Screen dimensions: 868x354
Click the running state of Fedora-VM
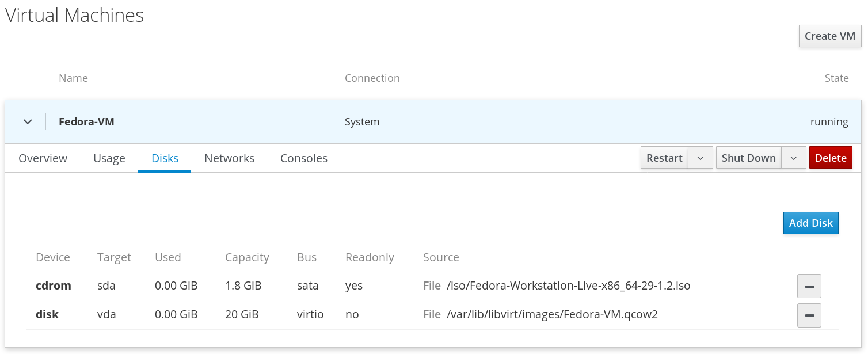point(829,122)
